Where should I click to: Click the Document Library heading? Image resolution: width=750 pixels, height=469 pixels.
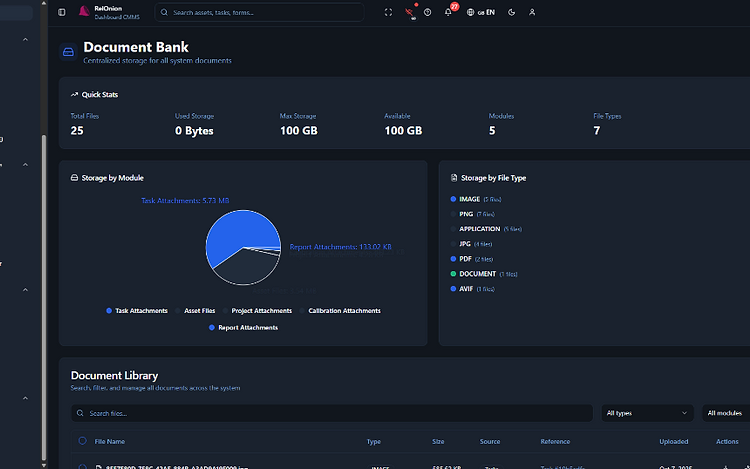tap(114, 376)
